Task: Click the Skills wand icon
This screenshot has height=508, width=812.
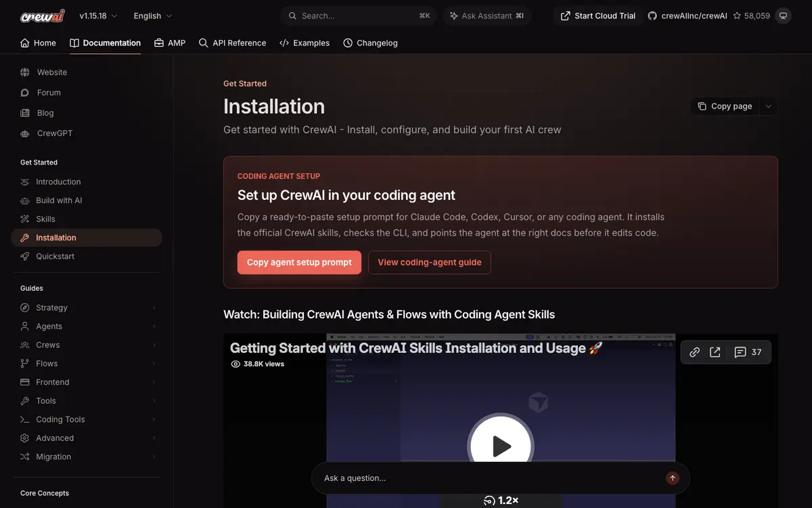Action: [x=25, y=219]
